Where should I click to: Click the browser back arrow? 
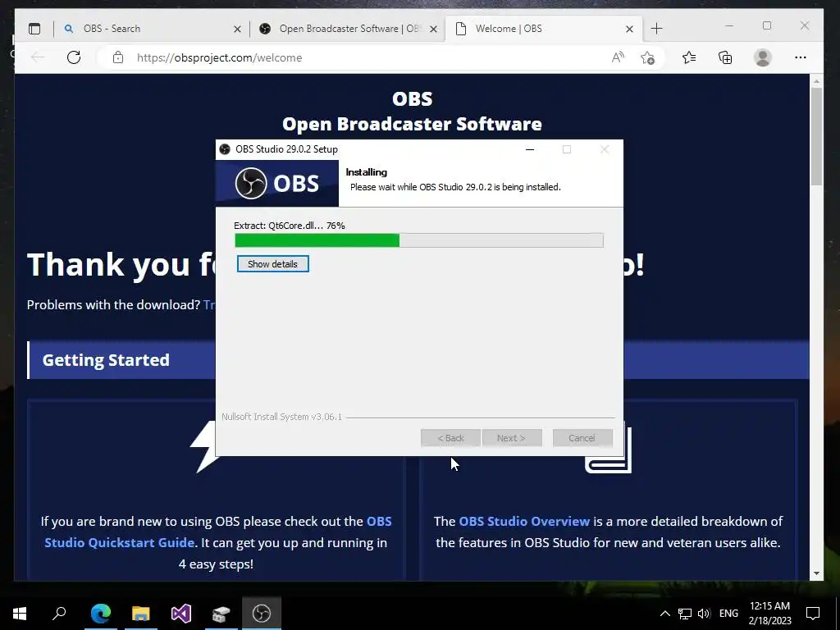38,57
